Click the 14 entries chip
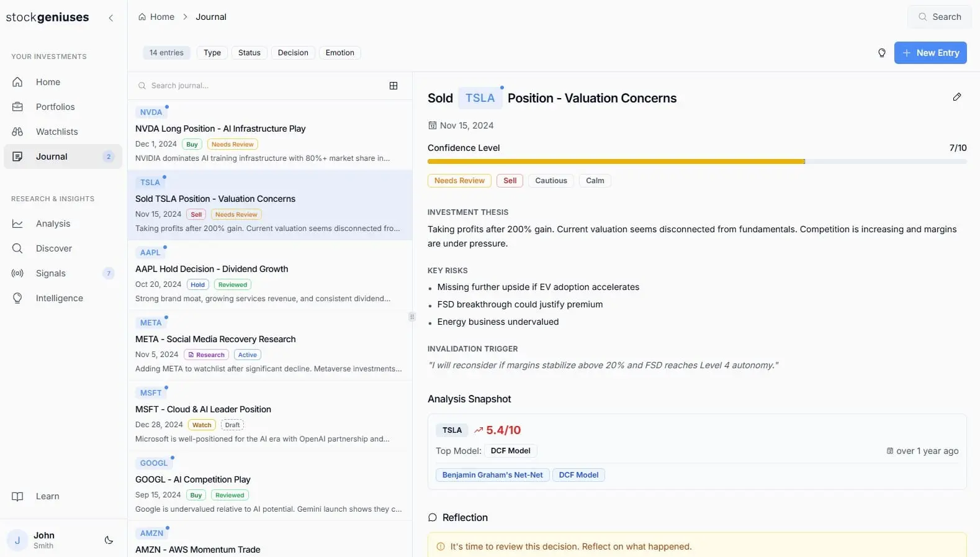Viewport: 980px width, 557px height. click(166, 53)
